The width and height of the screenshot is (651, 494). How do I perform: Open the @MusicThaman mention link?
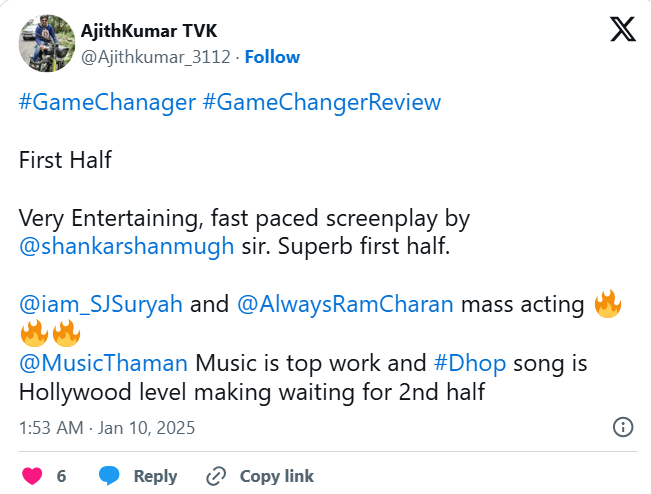coord(104,363)
